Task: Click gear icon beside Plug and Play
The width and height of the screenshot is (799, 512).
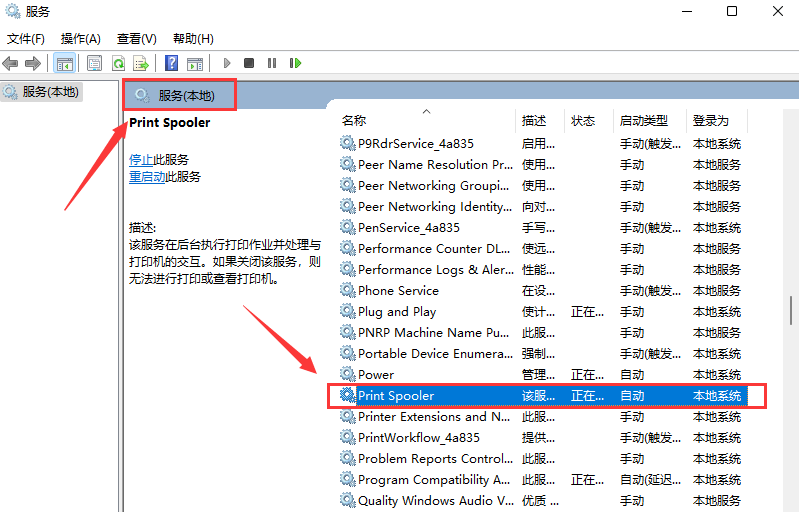Action: (x=348, y=311)
